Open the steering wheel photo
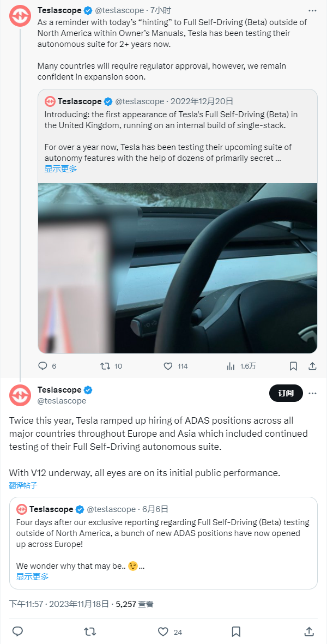327x644 pixels. (178, 268)
